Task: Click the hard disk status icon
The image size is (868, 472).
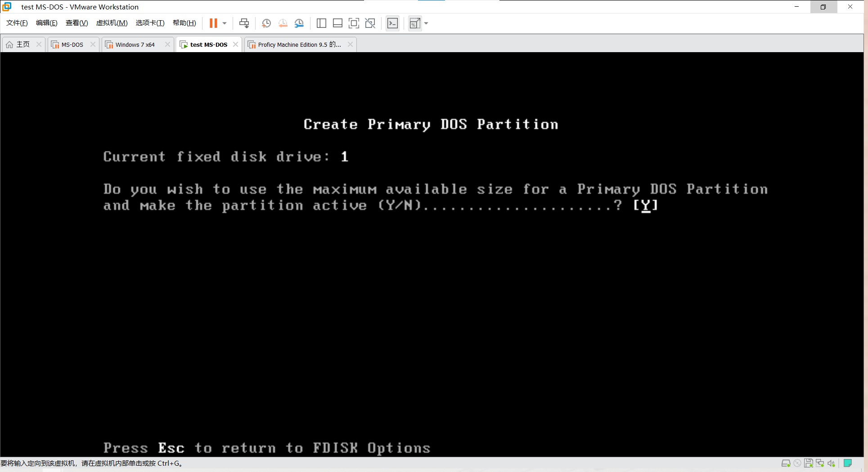Action: [x=786, y=463]
